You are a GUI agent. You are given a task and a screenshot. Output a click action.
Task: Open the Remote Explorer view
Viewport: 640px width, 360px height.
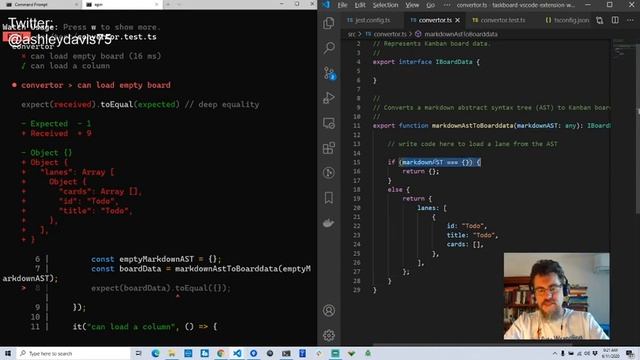(x=329, y=123)
